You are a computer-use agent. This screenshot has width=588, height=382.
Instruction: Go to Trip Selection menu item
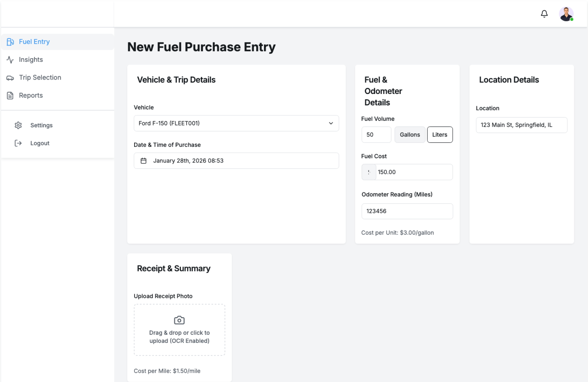tap(40, 78)
